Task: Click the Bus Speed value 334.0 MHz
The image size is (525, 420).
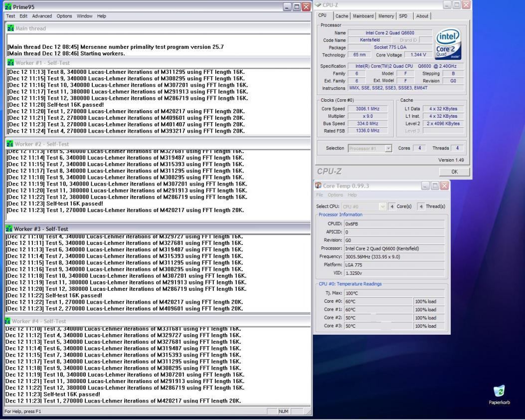Action: tap(367, 123)
